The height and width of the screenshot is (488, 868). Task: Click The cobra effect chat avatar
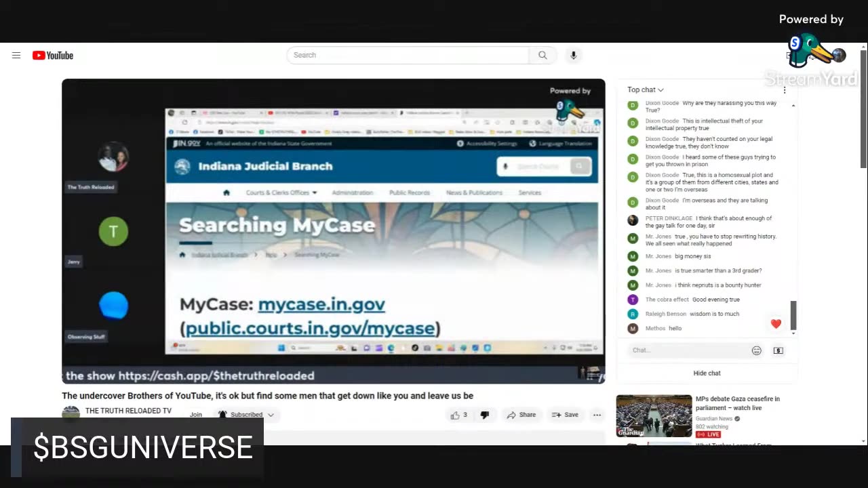[x=633, y=300]
